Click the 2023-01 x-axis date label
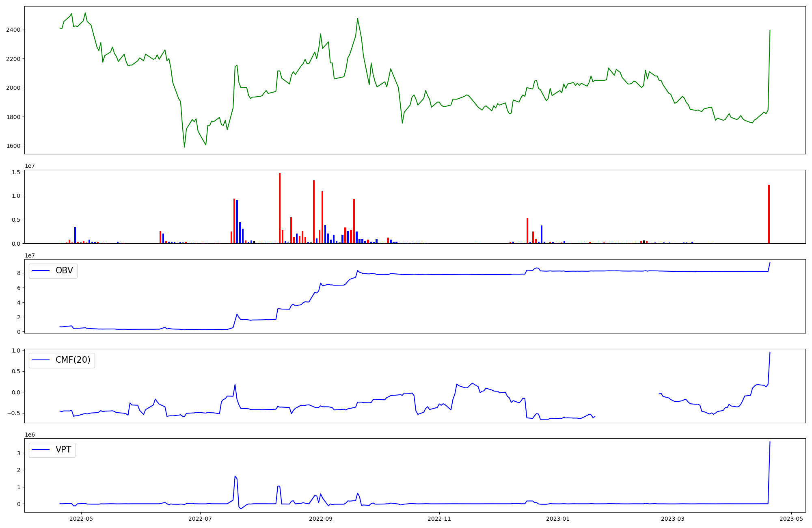 [x=558, y=519]
